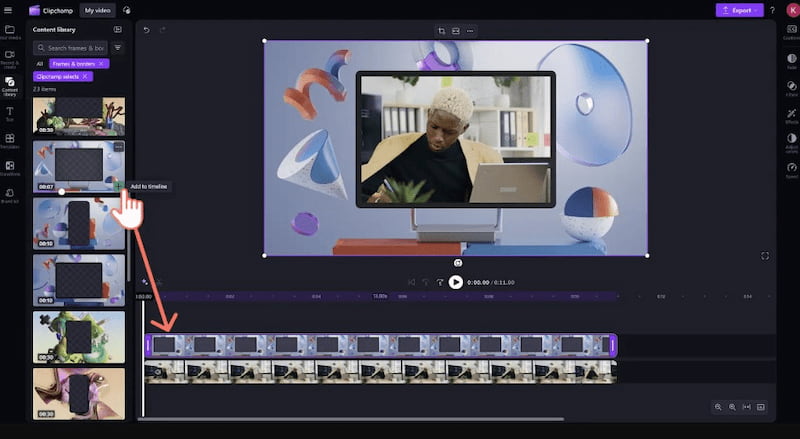
Task: Click the cloud sync status icon
Action: 127,10
